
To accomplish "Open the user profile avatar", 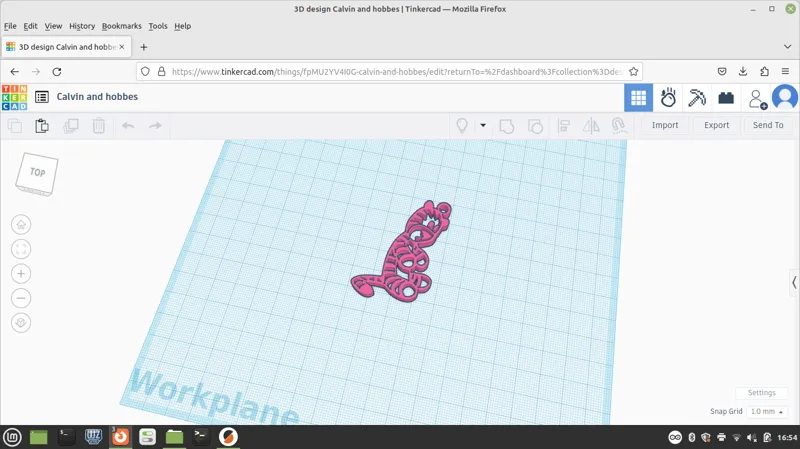I will pyautogui.click(x=785, y=97).
